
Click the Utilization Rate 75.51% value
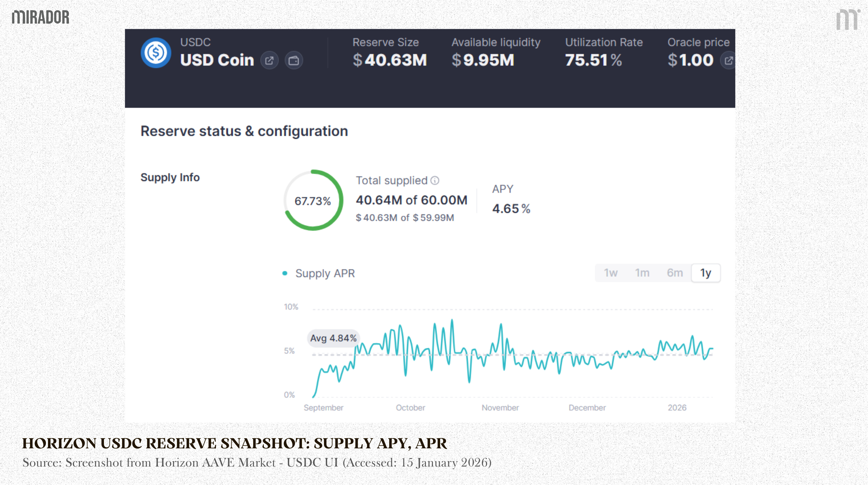(593, 60)
